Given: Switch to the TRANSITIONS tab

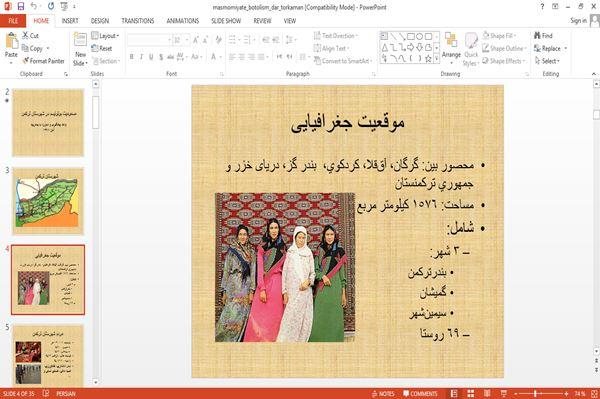Looking at the screenshot, I should [138, 21].
